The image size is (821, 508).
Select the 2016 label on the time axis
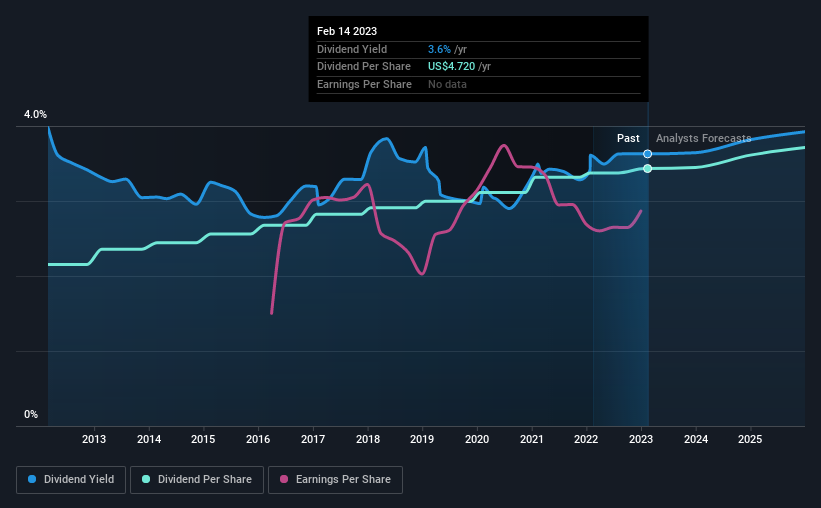point(258,439)
